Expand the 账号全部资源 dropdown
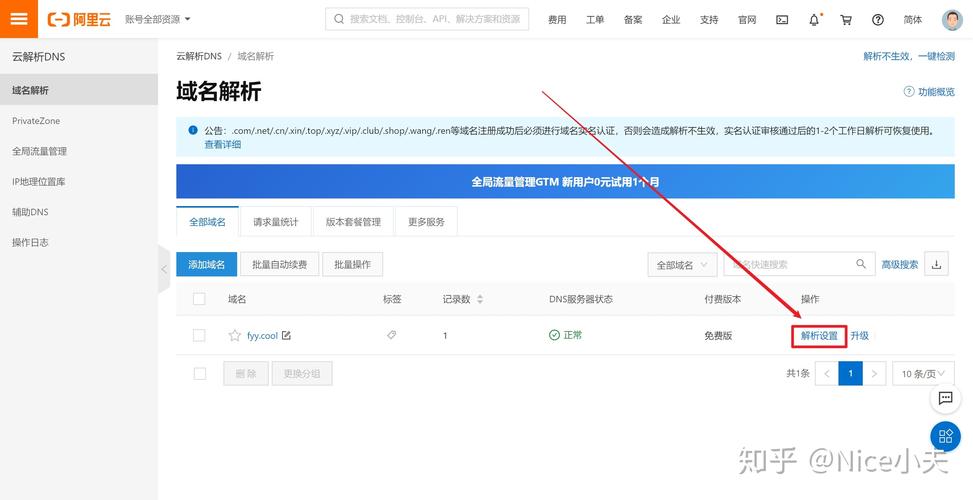This screenshot has height=500, width=973. pyautogui.click(x=158, y=19)
